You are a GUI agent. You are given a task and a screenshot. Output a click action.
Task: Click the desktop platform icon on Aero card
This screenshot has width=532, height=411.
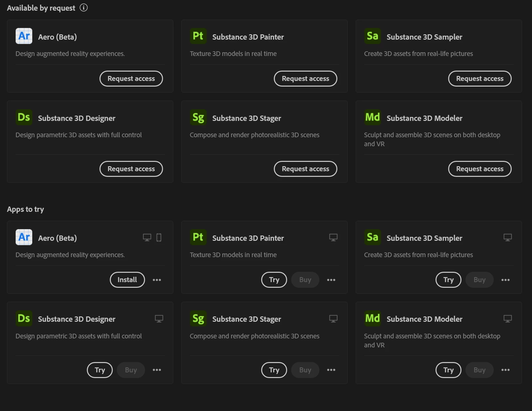tap(147, 237)
